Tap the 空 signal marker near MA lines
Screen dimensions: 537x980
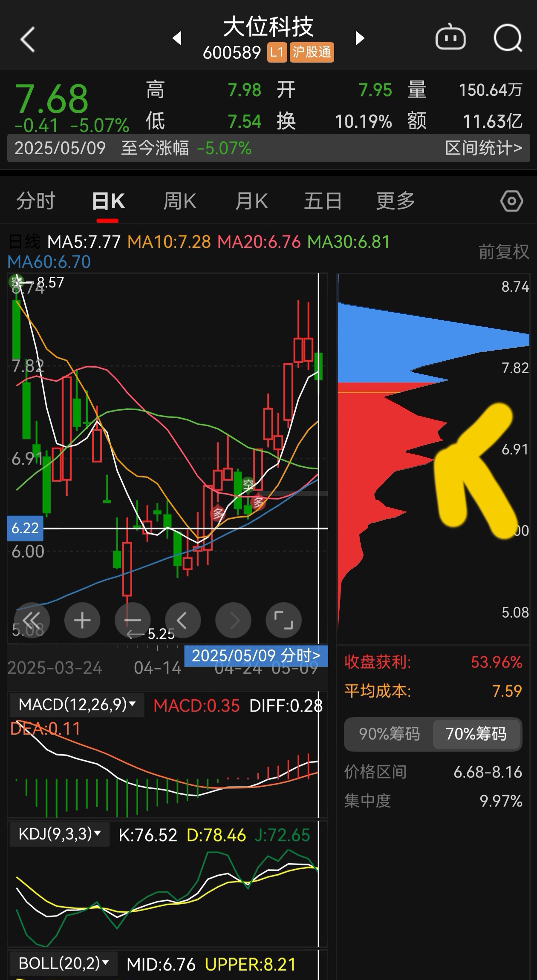pos(248,484)
